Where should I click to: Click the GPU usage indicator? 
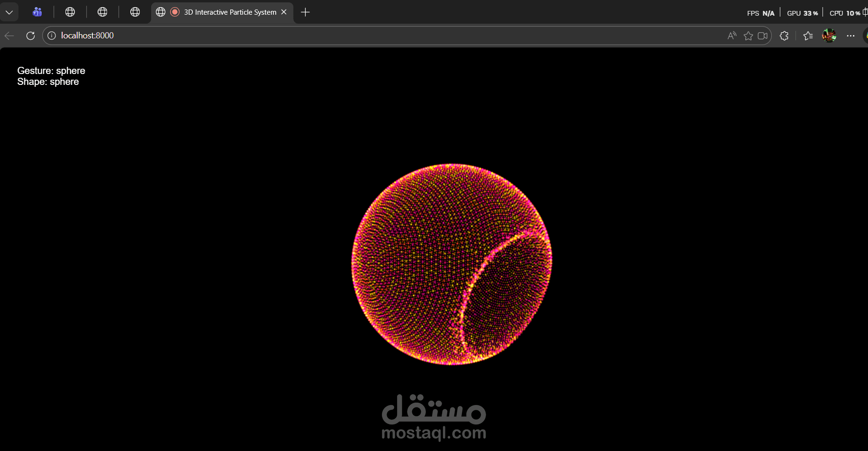tap(802, 13)
